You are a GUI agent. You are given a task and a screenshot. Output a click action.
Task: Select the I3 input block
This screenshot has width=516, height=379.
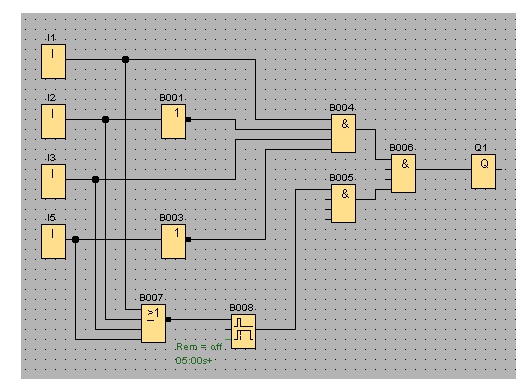53,182
